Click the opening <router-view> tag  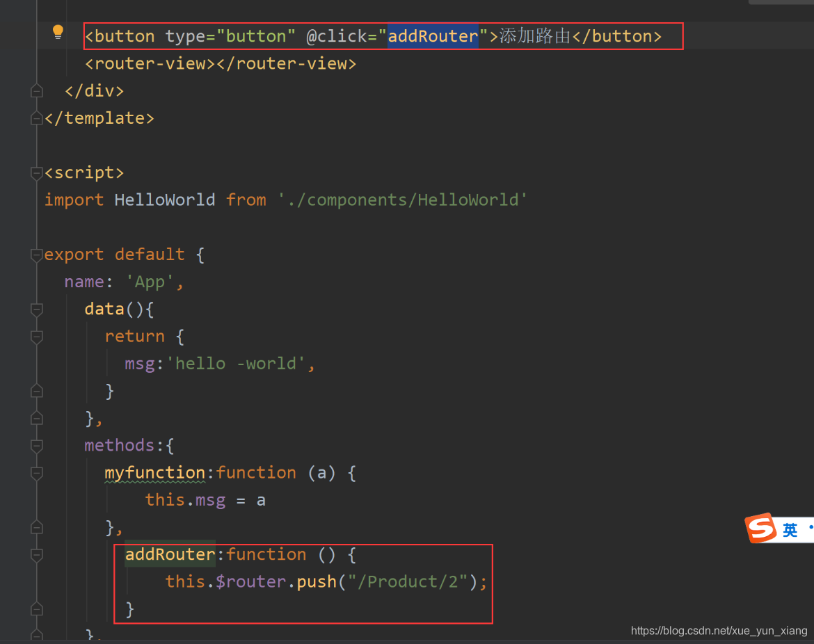coord(150,64)
